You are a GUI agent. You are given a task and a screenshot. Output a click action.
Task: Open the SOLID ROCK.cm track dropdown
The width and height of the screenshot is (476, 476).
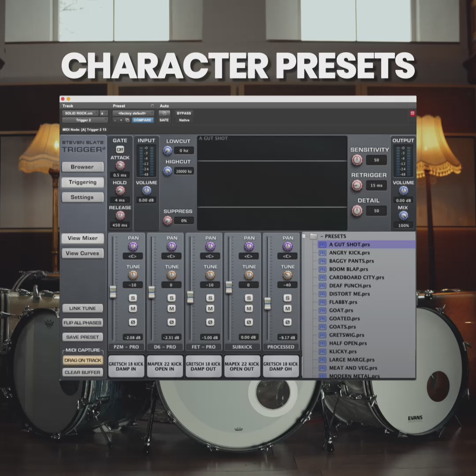coord(80,113)
